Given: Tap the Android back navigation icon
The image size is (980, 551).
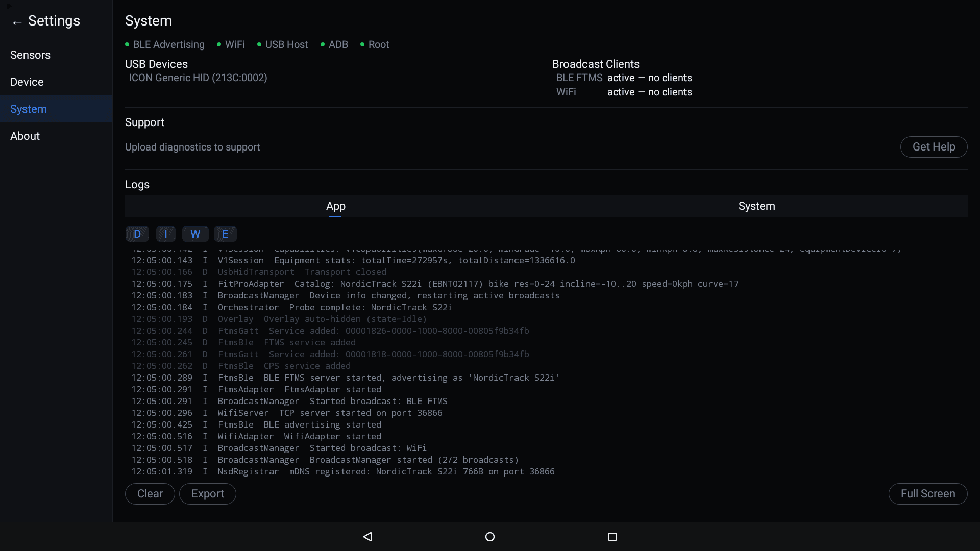Looking at the screenshot, I should coord(367,536).
